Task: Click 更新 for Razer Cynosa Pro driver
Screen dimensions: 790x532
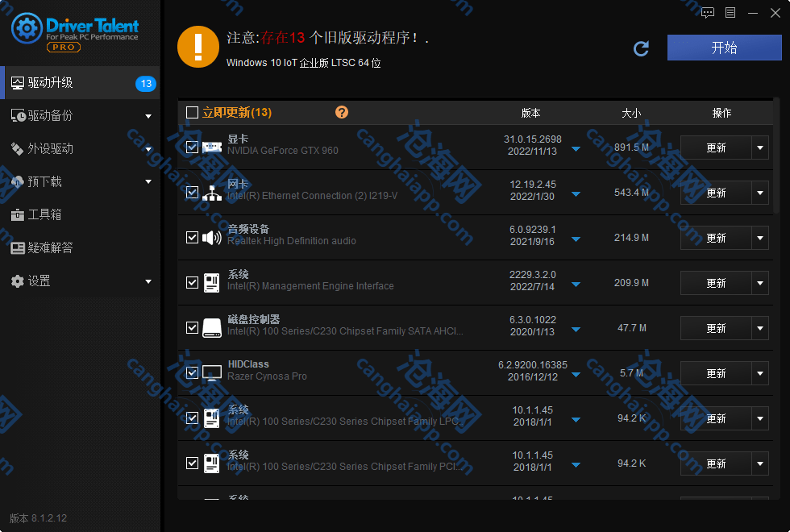Action: tap(716, 373)
